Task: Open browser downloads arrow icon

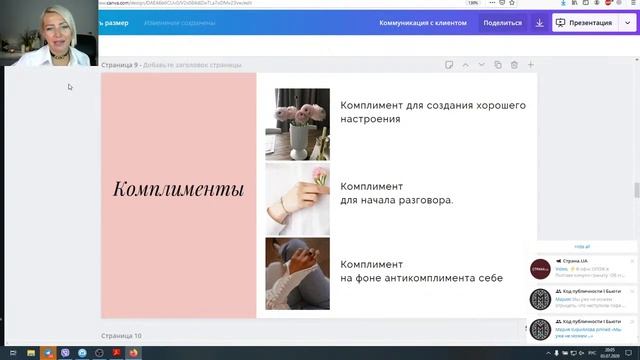Action: tap(563, 3)
